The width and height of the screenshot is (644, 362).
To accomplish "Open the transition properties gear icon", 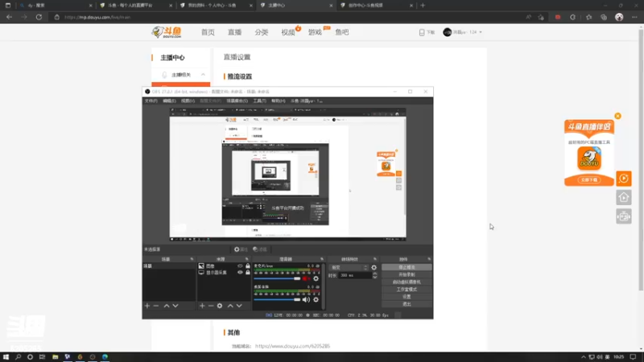I will 374,268.
